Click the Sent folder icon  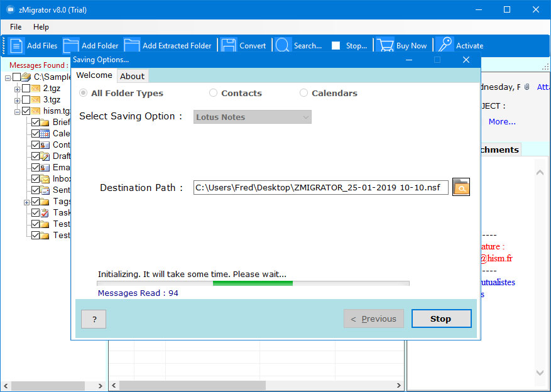(x=44, y=190)
